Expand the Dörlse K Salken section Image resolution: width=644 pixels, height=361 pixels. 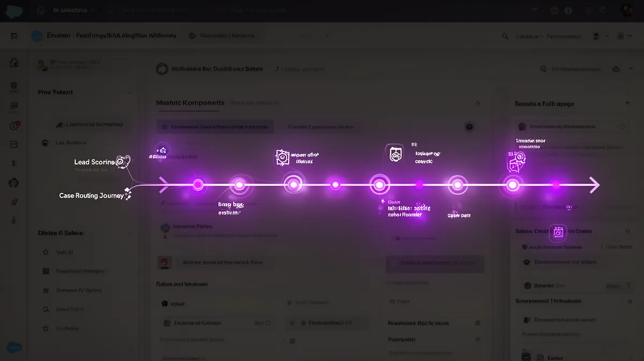click(x=129, y=233)
